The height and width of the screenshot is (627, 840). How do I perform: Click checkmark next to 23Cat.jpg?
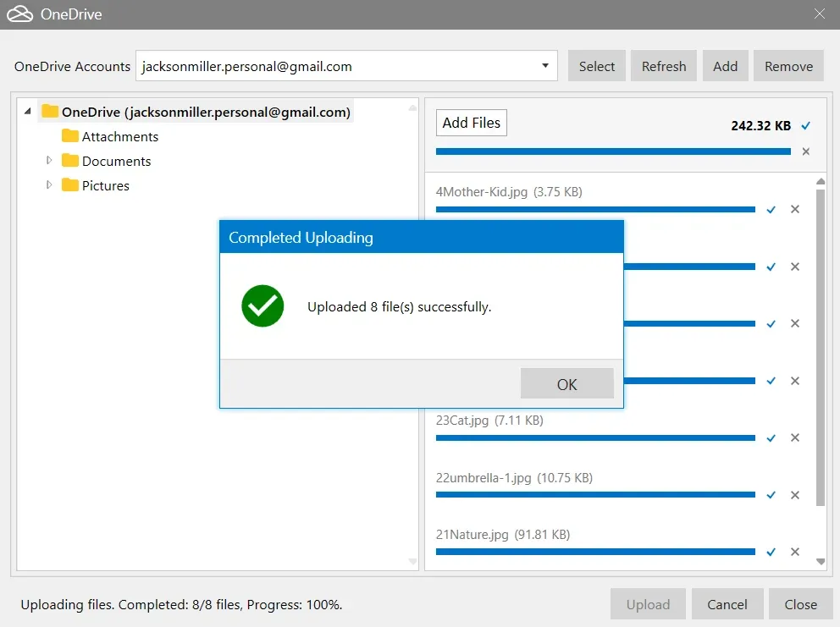771,438
